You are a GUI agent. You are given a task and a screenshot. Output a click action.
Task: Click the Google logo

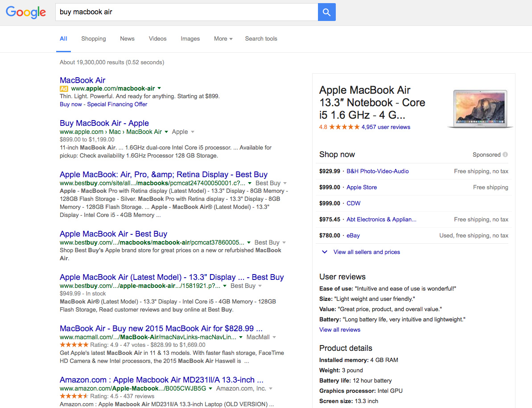point(26,12)
